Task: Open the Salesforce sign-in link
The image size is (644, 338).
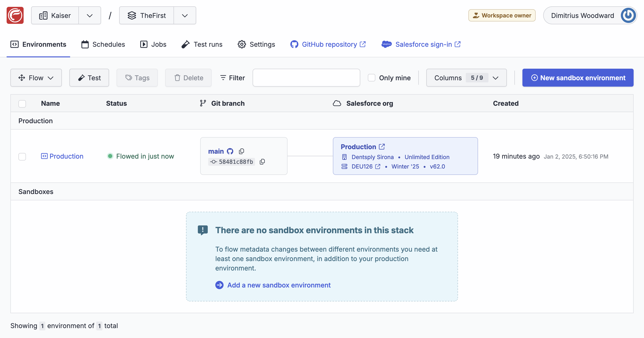Action: point(421,44)
